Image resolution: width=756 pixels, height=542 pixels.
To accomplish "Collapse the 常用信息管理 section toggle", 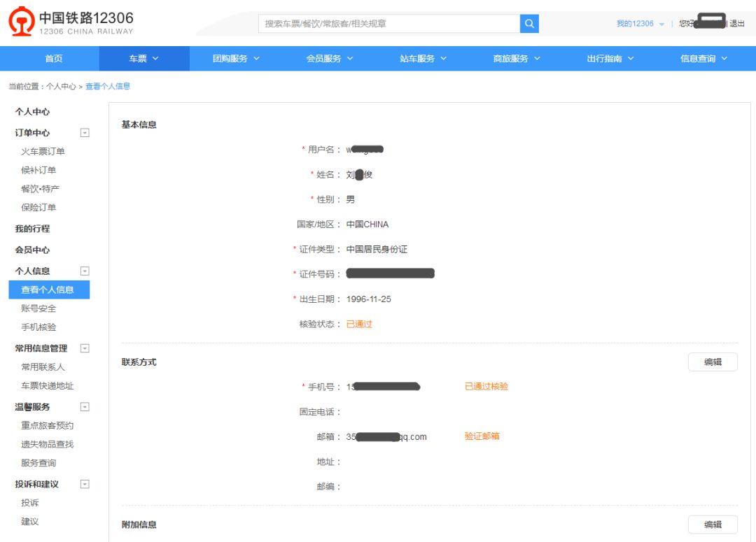I will click(85, 348).
